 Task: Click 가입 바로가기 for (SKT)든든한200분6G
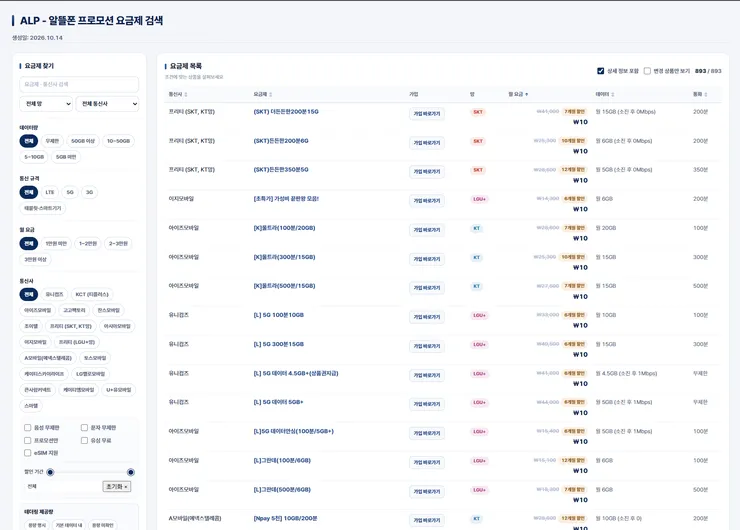pyautogui.click(x=427, y=143)
